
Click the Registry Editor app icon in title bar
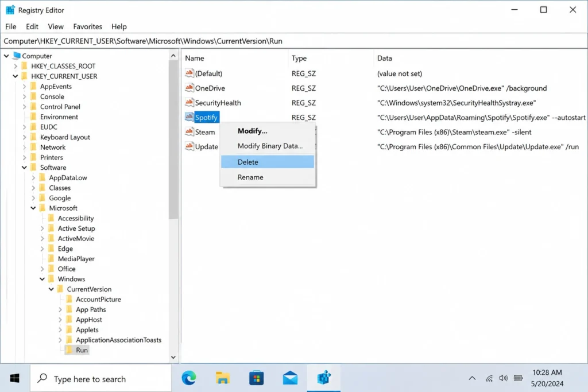point(10,10)
